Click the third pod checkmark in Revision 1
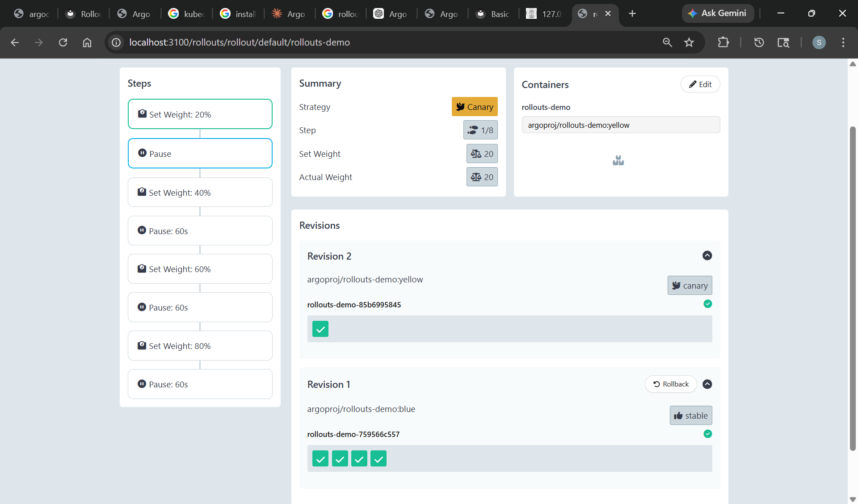Image resolution: width=858 pixels, height=504 pixels. tap(359, 458)
